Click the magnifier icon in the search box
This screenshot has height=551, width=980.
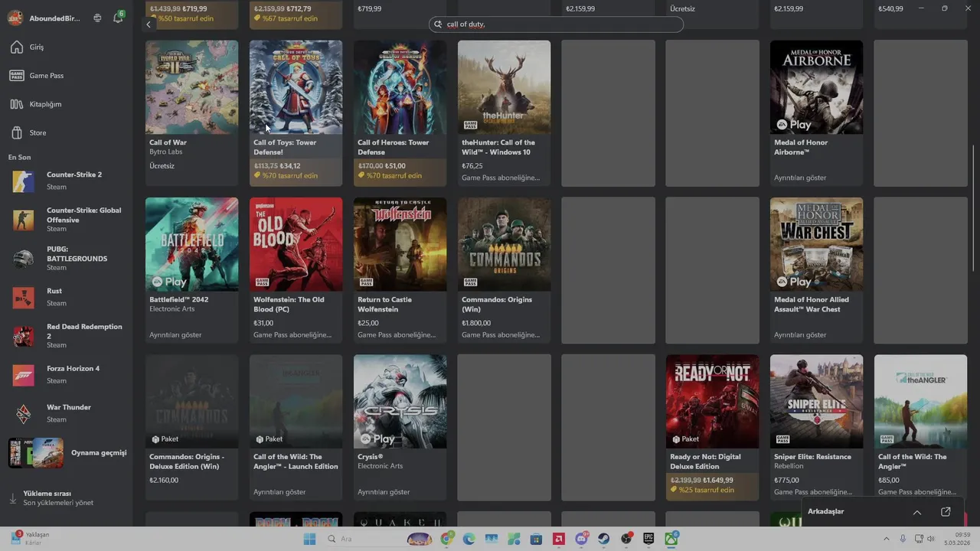click(x=439, y=24)
